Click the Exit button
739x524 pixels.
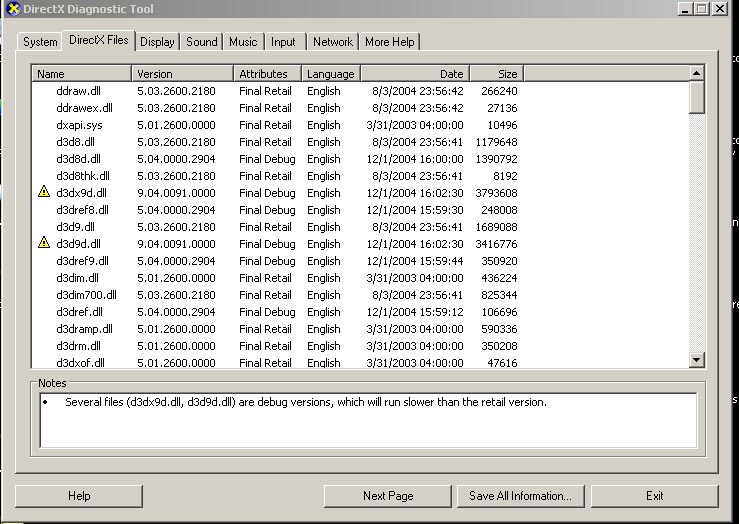click(655, 496)
